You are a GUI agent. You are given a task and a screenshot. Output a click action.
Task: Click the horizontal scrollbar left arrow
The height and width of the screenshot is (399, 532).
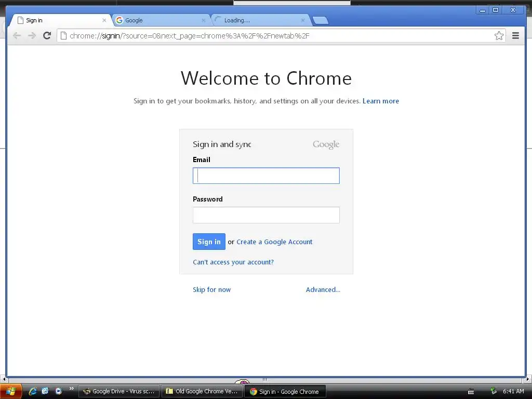[4, 379]
